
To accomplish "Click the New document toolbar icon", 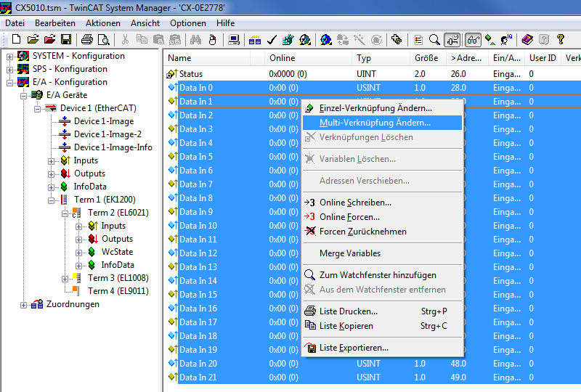I will coord(16,39).
